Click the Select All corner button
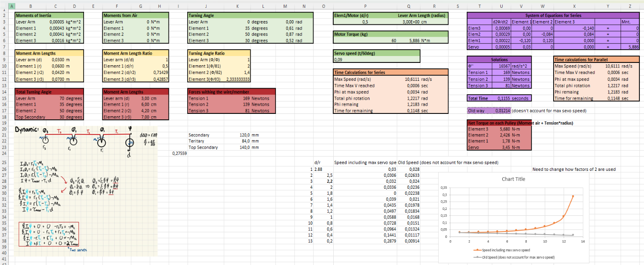This screenshot has height=265, width=644. (5, 6)
